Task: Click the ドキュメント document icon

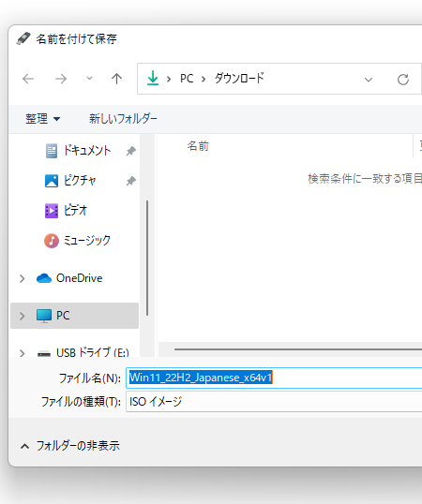Action: (52, 151)
